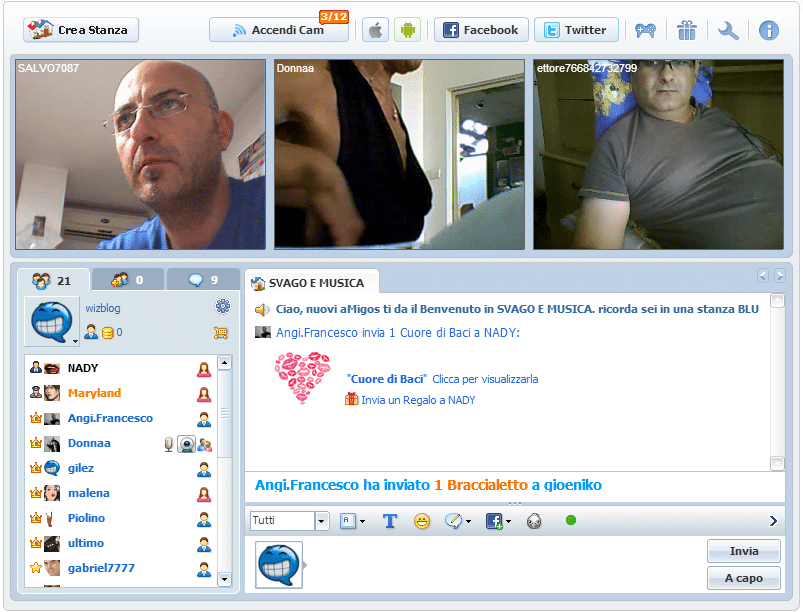Open the gifts icon in top toolbar
This screenshot has width=803, height=612.
(687, 30)
